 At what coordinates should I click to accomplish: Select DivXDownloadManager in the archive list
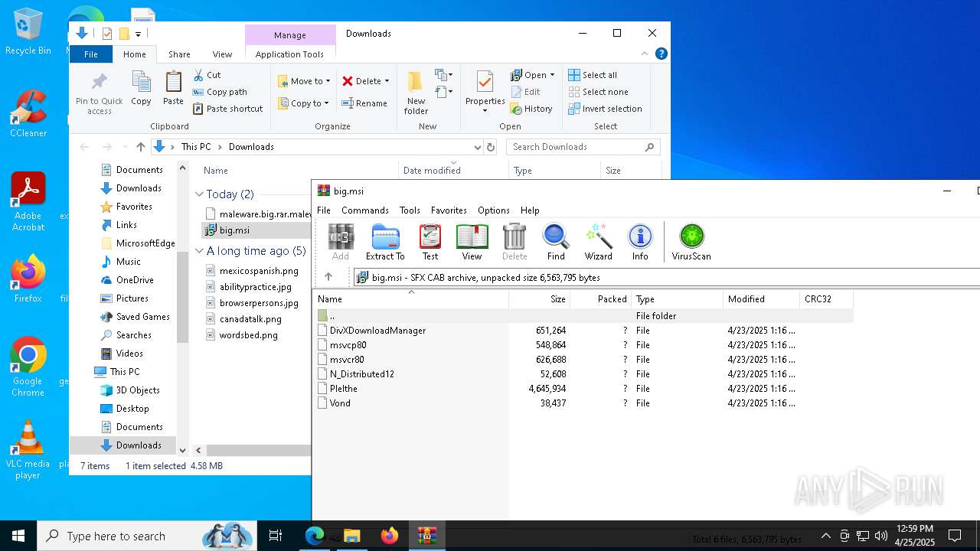pos(377,331)
